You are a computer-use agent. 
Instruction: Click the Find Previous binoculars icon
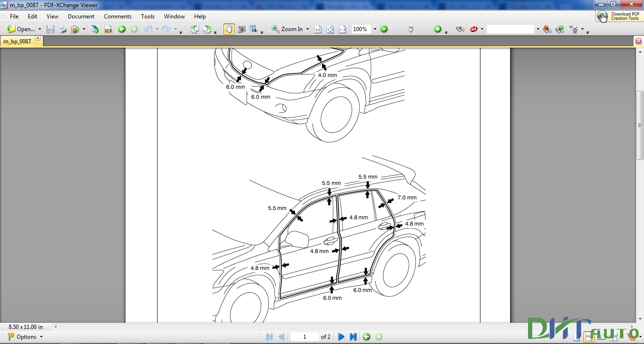point(547,29)
